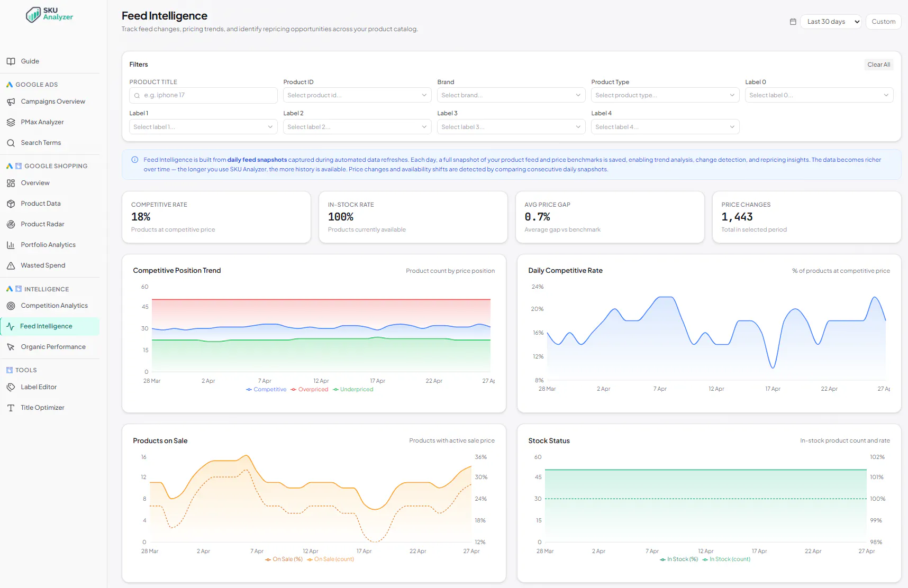
Task: Click the calendar icon beside date range
Action: click(793, 22)
